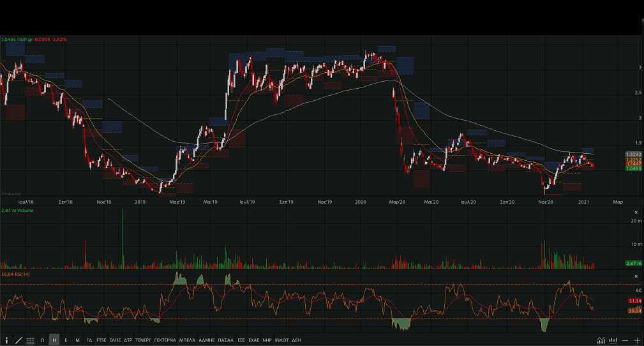The height and width of the screenshot is (346, 644).
Task: Open the FTSE symbol tab
Action: (x=101, y=340)
